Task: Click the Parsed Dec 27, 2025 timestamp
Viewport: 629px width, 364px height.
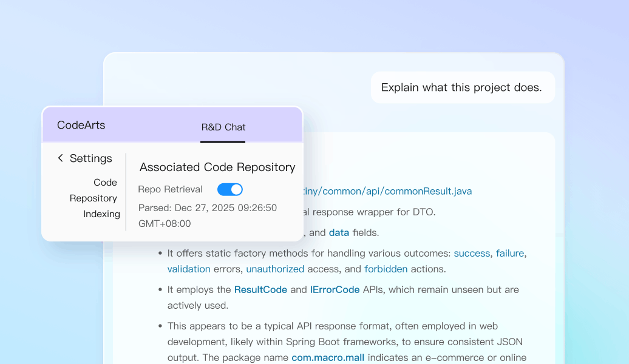Action: [207, 215]
